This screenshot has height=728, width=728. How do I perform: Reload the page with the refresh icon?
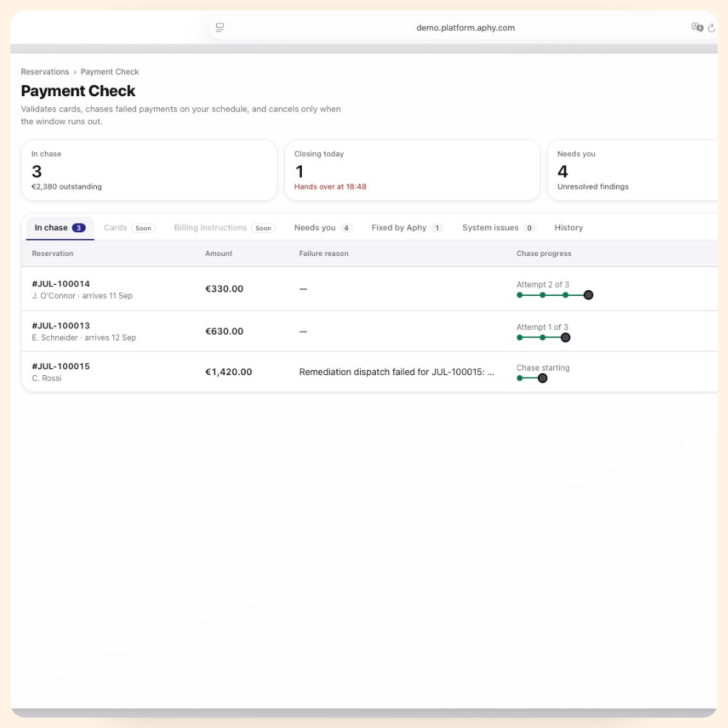coord(711,28)
